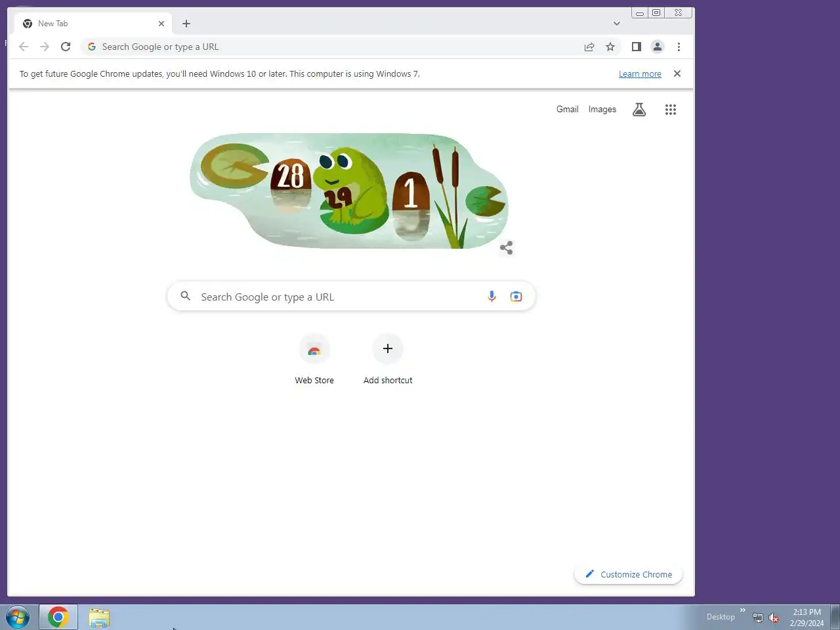The image size is (840, 630).
Task: Share this page from the address bar
Action: [589, 47]
